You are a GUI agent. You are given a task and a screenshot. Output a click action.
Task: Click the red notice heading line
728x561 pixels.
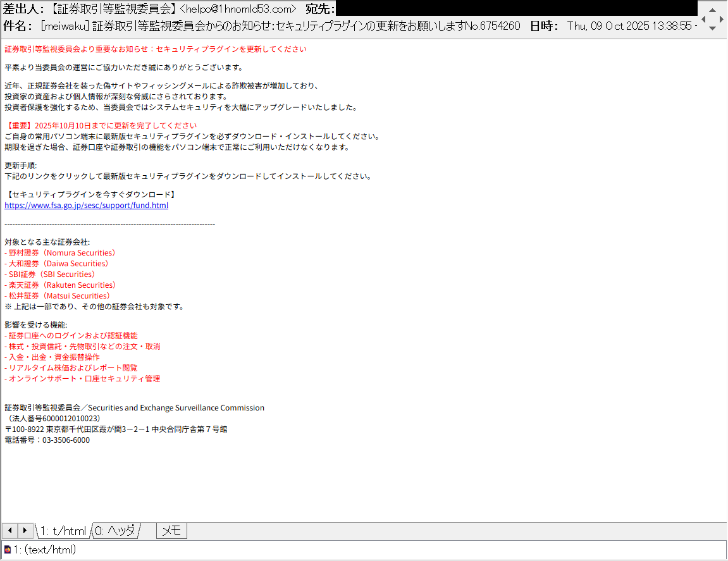click(156, 49)
